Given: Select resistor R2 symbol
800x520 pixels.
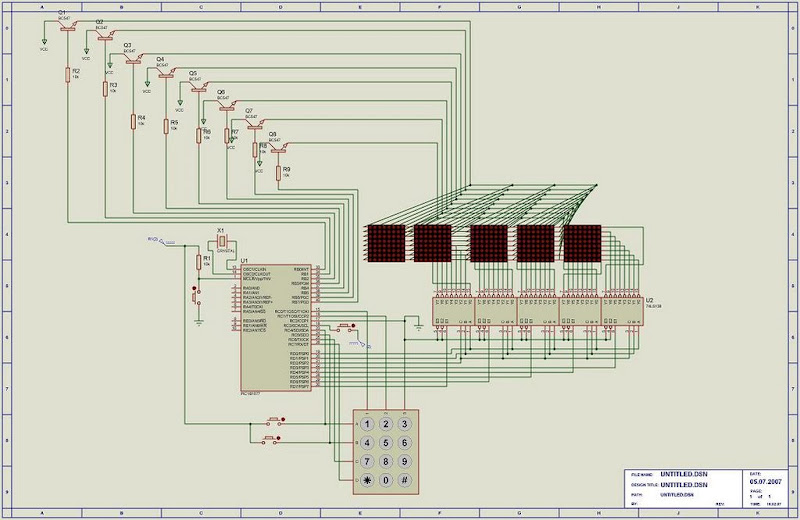Looking at the screenshot, I should click(x=68, y=75).
